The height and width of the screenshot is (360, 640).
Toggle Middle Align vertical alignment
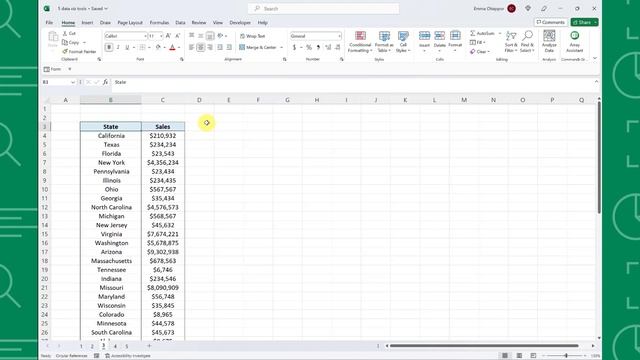coord(200,36)
